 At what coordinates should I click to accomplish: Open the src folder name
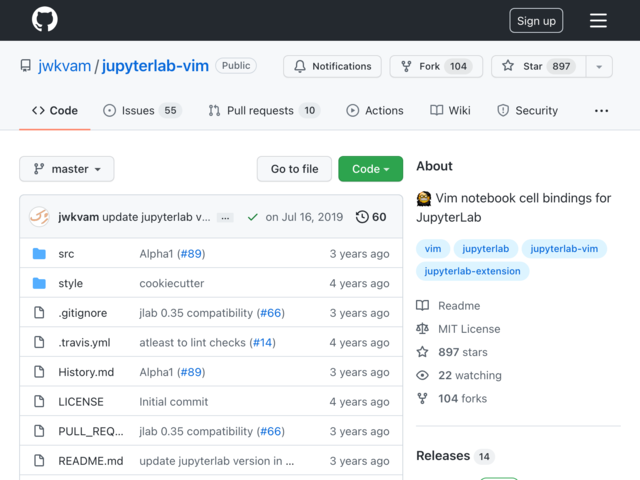pos(66,254)
